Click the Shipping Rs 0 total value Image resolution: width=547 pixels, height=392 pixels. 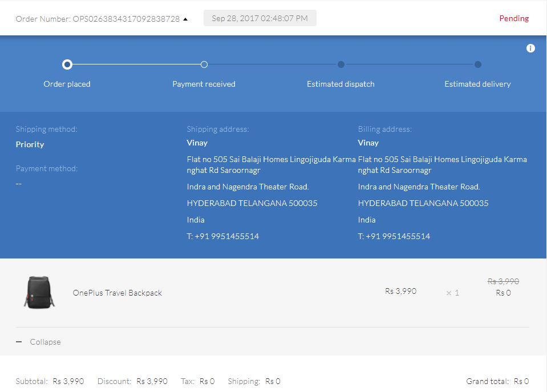[273, 381]
